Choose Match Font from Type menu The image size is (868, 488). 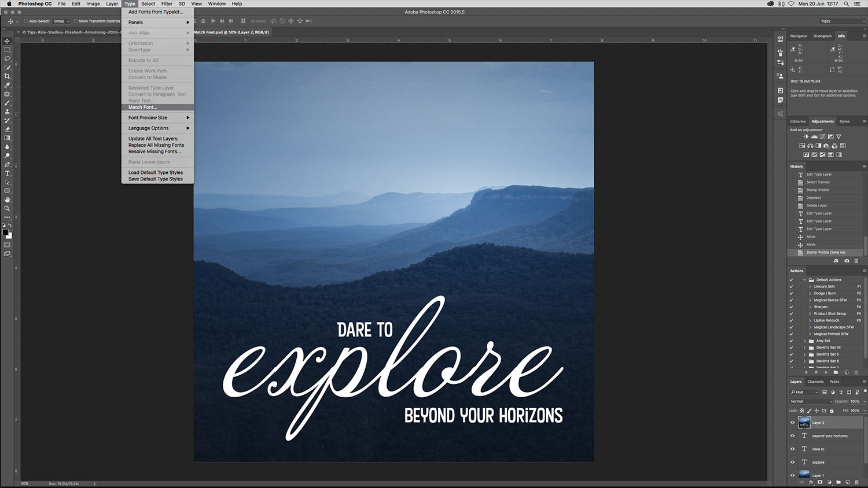click(x=143, y=108)
